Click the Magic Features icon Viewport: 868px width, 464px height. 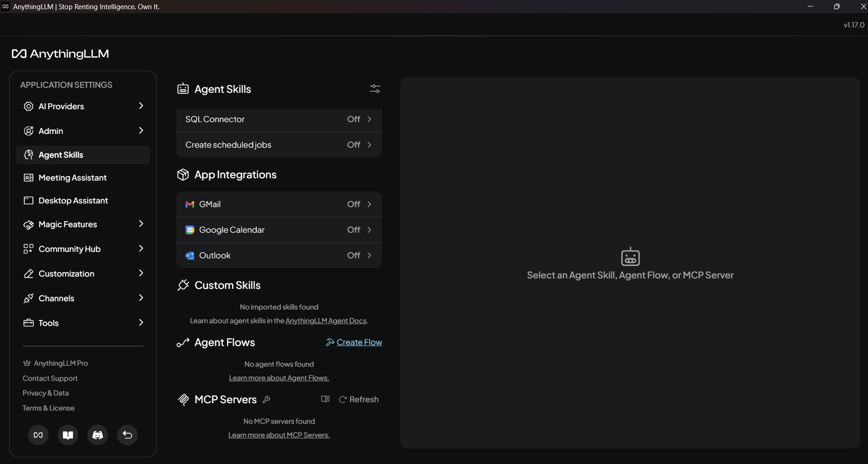tap(28, 224)
